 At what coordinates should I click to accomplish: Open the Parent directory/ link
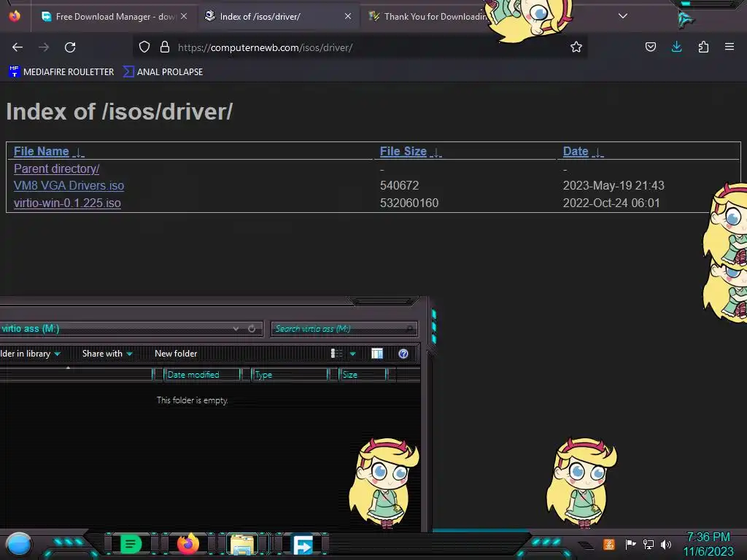tap(57, 168)
